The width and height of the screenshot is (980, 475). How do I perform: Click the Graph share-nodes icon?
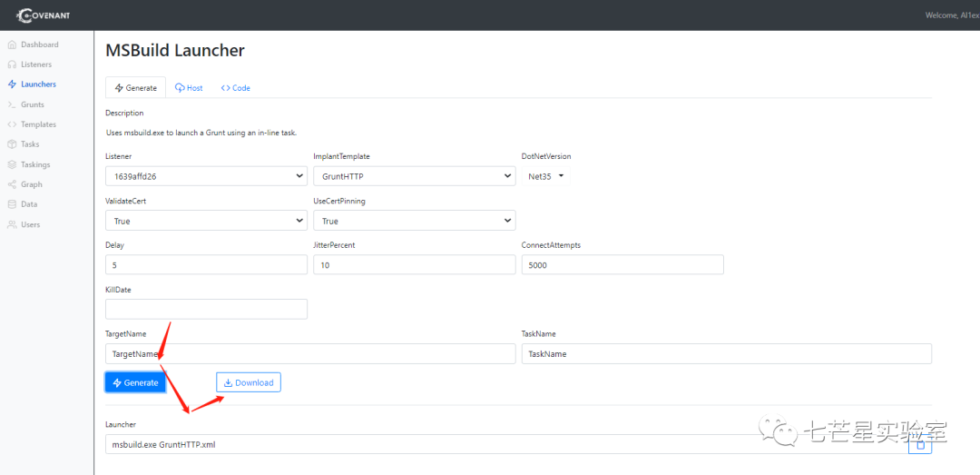point(12,184)
